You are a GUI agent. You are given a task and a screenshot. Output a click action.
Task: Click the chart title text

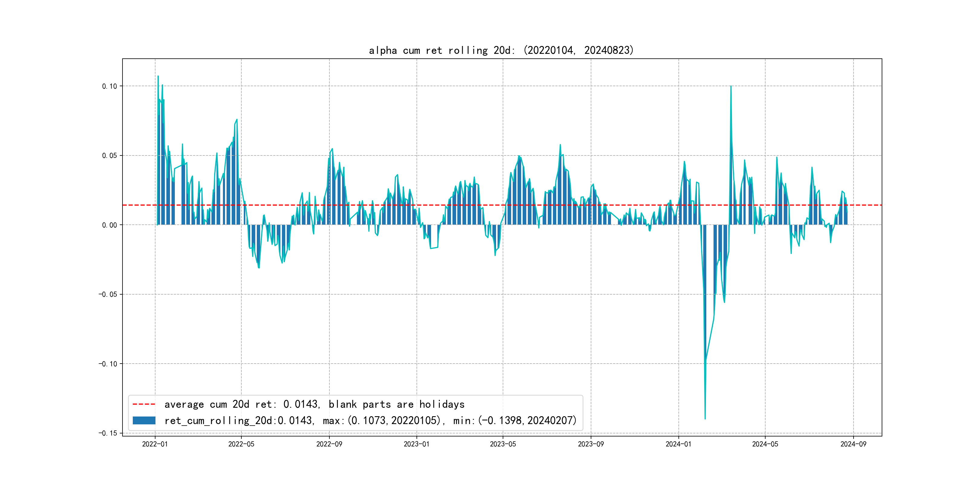tap(501, 50)
